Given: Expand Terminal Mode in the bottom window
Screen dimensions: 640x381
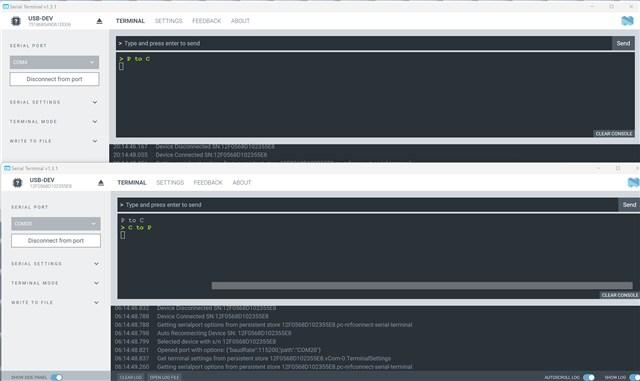Looking at the screenshot, I should coord(56,283).
